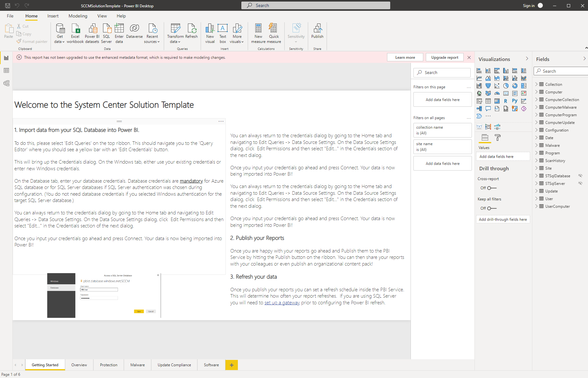This screenshot has width=588, height=378.
Task: Create a New measure
Action: point(258,33)
